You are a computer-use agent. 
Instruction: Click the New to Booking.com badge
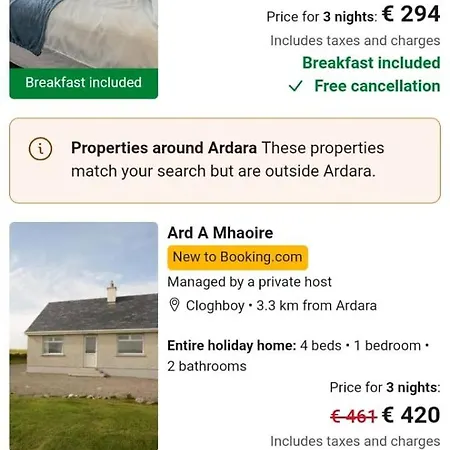click(238, 257)
